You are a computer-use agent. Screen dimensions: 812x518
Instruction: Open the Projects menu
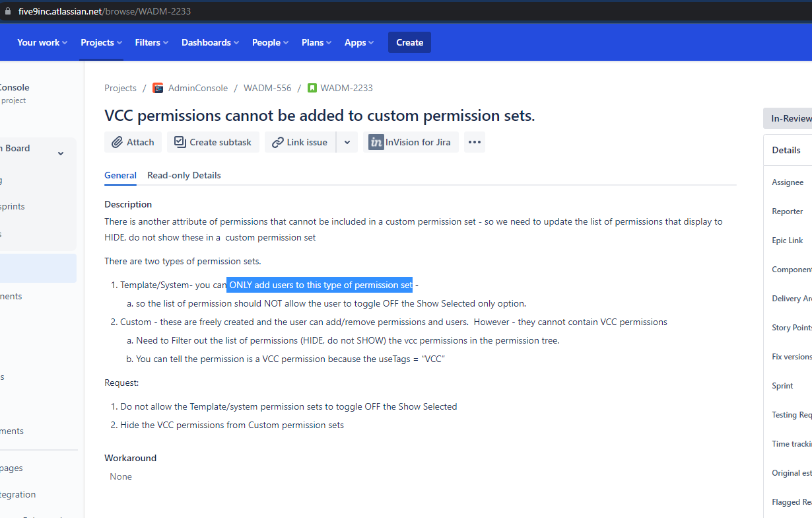[101, 42]
